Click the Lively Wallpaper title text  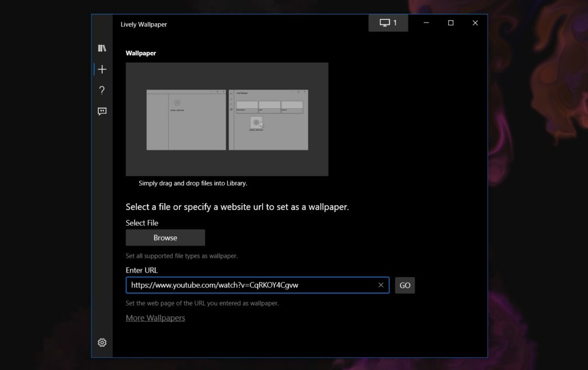tap(145, 24)
